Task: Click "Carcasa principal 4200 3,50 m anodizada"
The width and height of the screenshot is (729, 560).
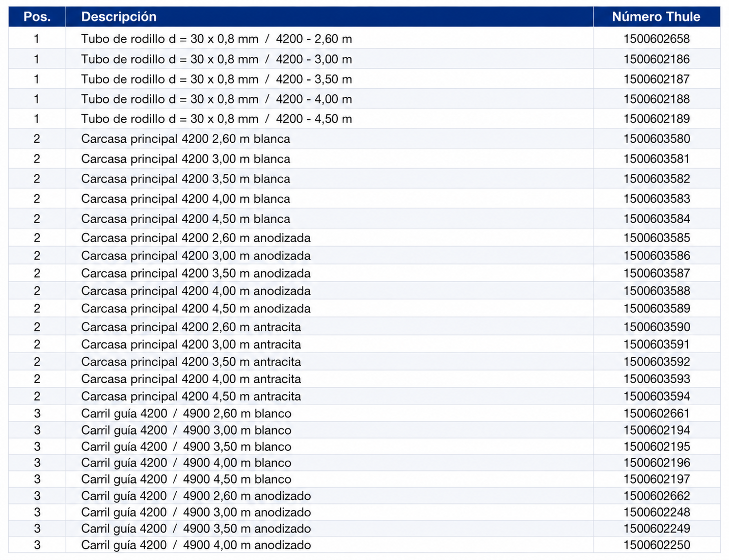Action: click(x=196, y=273)
